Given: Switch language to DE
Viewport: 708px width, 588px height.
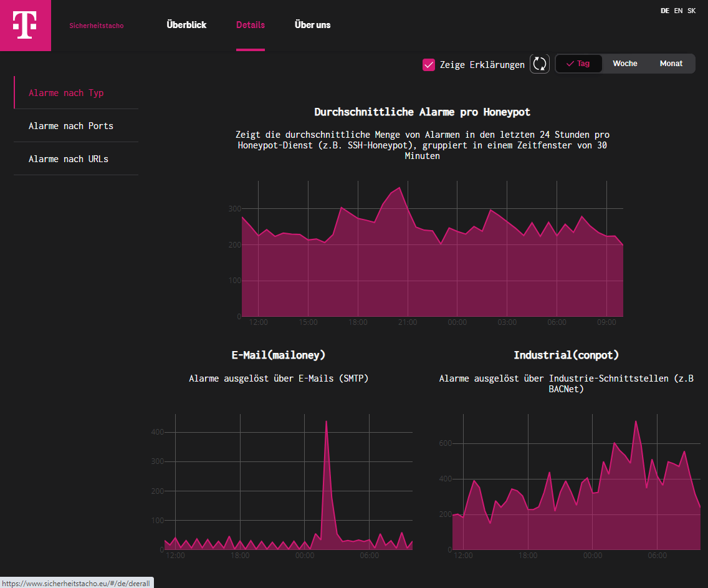Looking at the screenshot, I should tap(665, 11).
